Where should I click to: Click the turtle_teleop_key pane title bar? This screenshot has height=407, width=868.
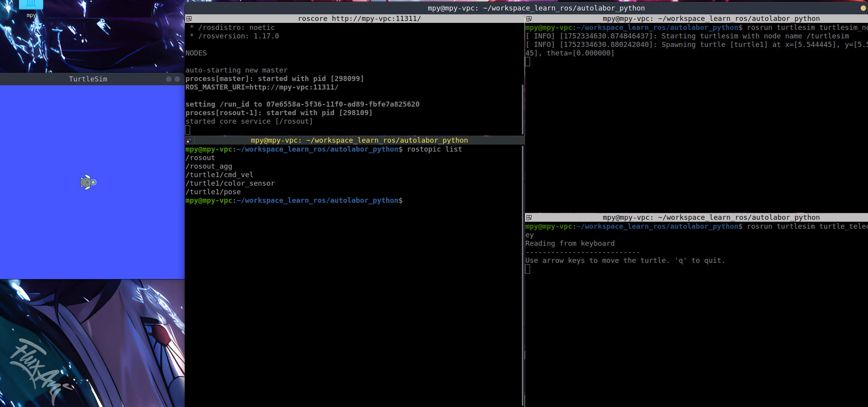pyautogui.click(x=710, y=217)
